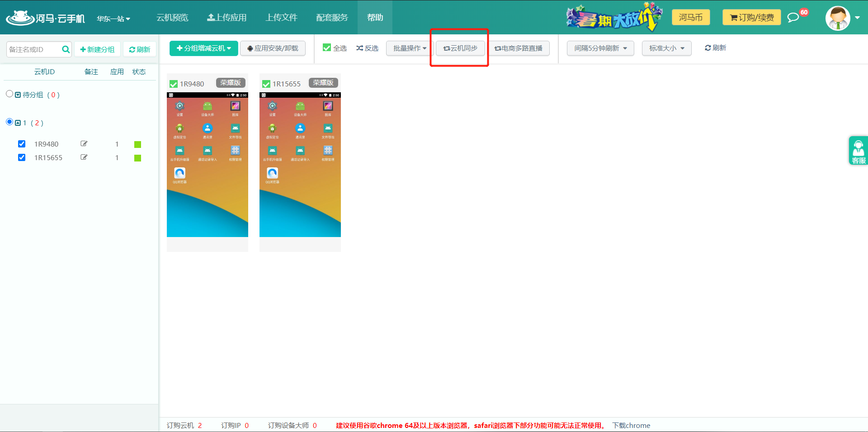Screen dimensions: 868x432
Task: Click the edit-note icon for 1R15655
Action: (84, 157)
